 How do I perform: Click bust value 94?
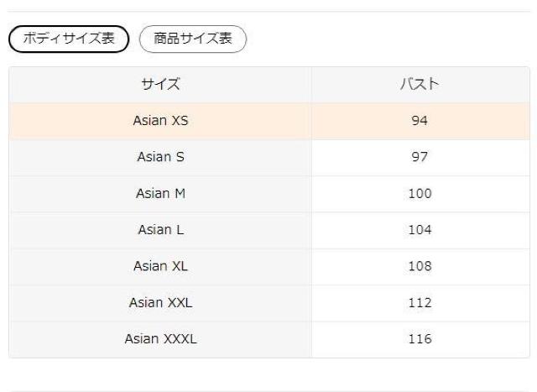pos(420,121)
